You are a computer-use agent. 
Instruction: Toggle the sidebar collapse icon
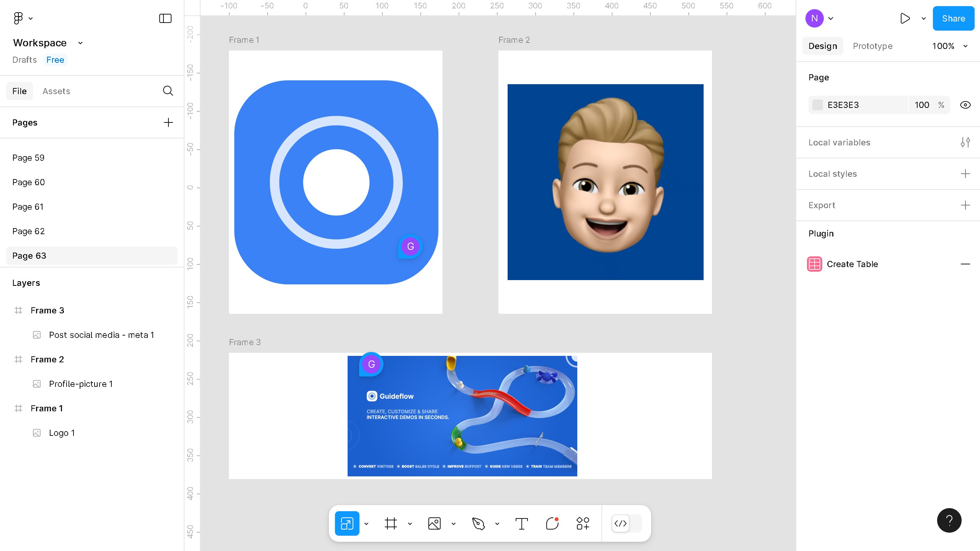tap(165, 18)
